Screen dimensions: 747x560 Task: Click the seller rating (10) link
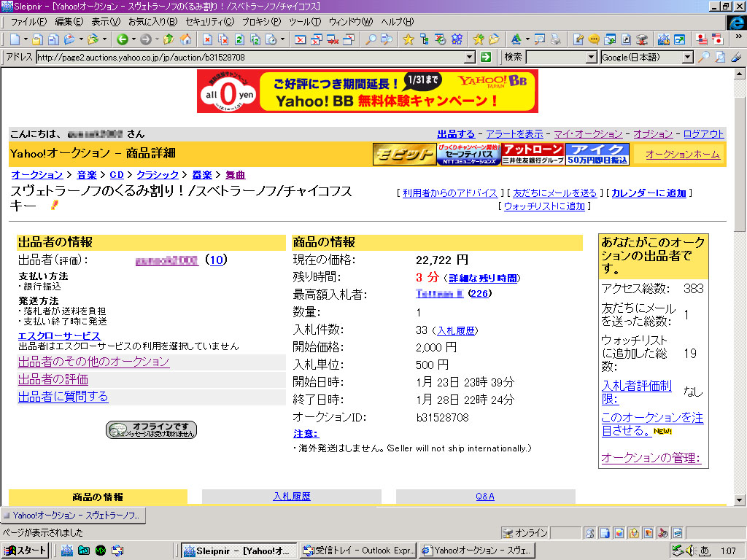(216, 260)
